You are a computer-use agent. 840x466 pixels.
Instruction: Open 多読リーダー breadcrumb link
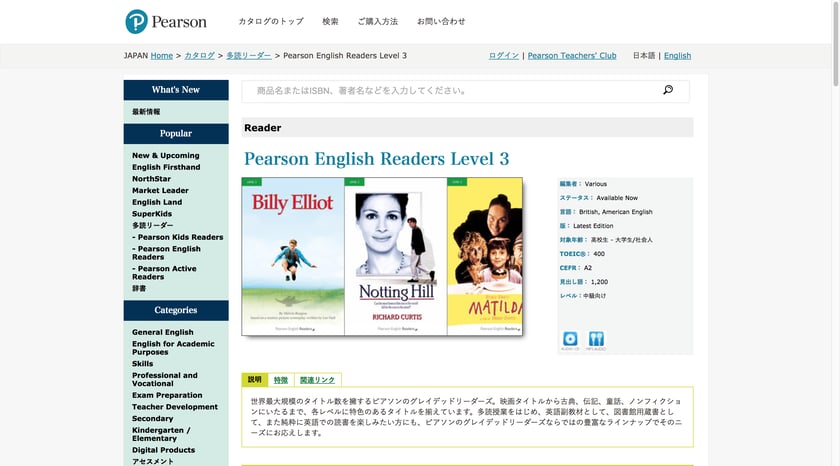[249, 56]
